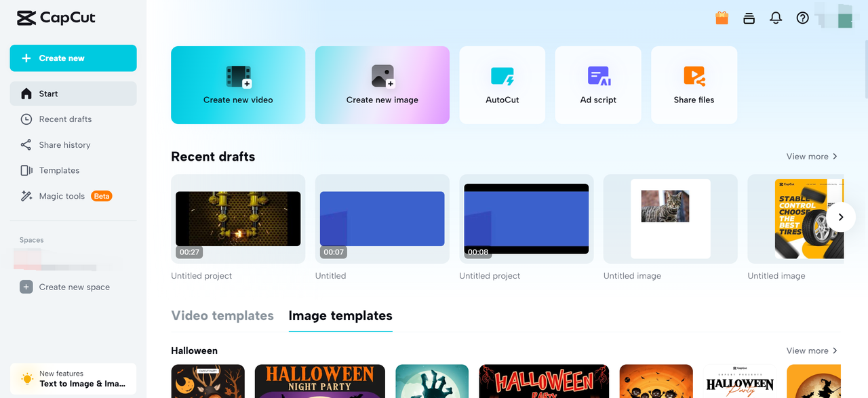The width and height of the screenshot is (868, 398).
Task: Open the 00:08 Untitled project draft
Action: tap(526, 219)
